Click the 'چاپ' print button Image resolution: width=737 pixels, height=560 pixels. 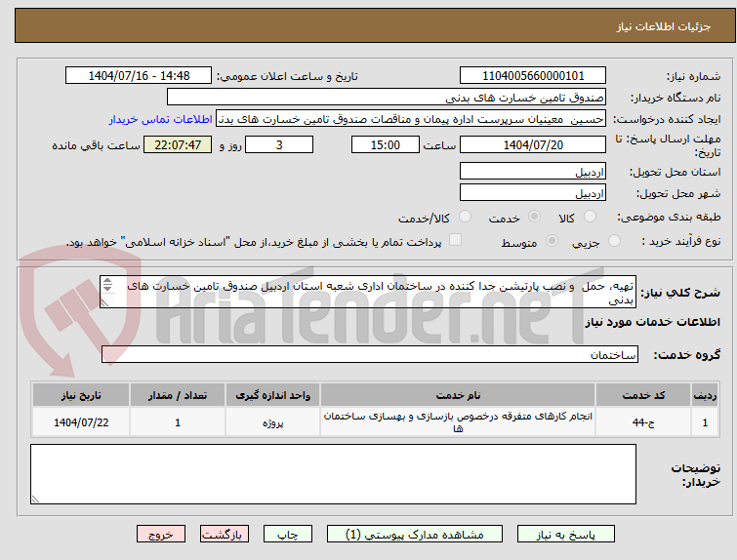pos(288,535)
